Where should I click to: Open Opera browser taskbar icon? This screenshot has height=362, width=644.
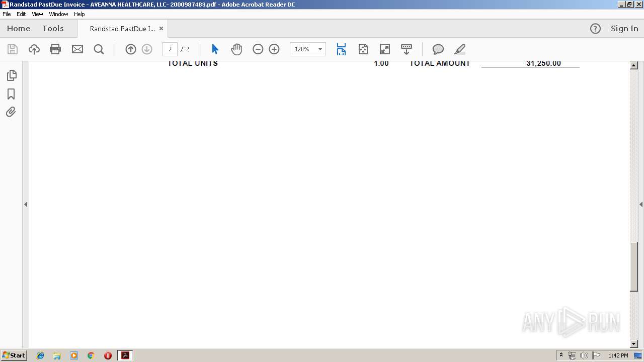tap(108, 355)
